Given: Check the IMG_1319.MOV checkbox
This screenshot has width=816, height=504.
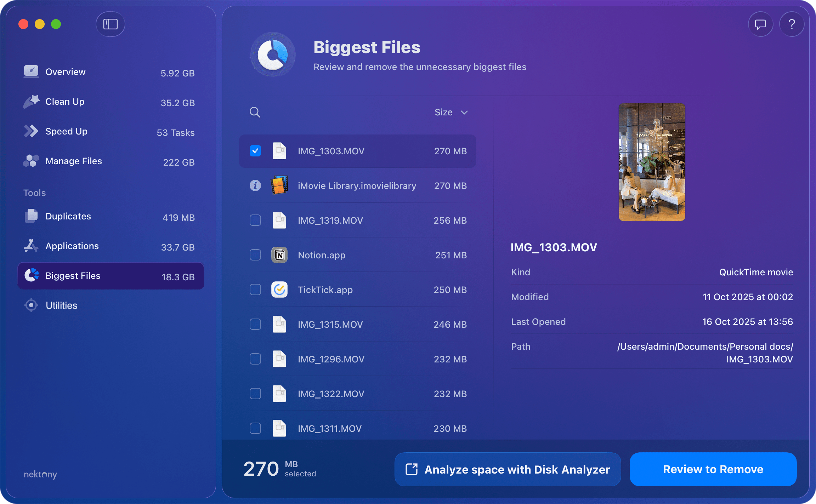Looking at the screenshot, I should (x=255, y=220).
